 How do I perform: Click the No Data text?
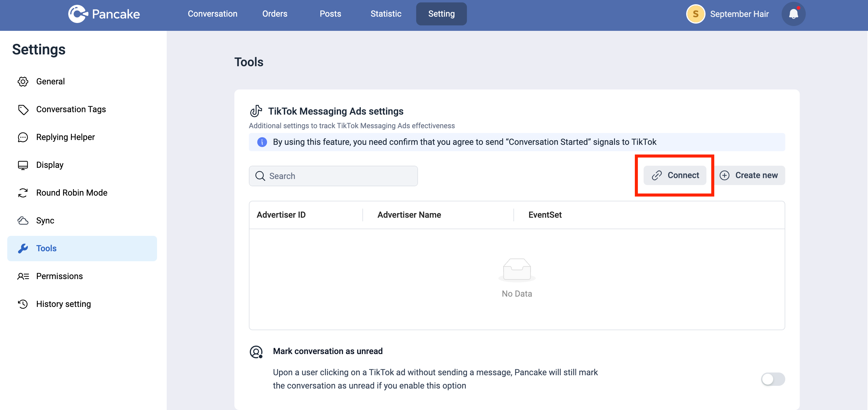click(x=517, y=294)
